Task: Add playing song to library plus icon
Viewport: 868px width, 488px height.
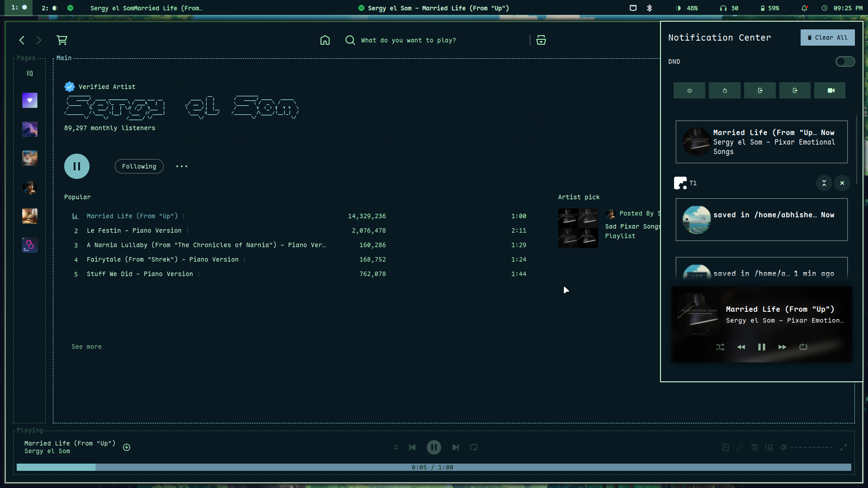Action: (x=127, y=447)
